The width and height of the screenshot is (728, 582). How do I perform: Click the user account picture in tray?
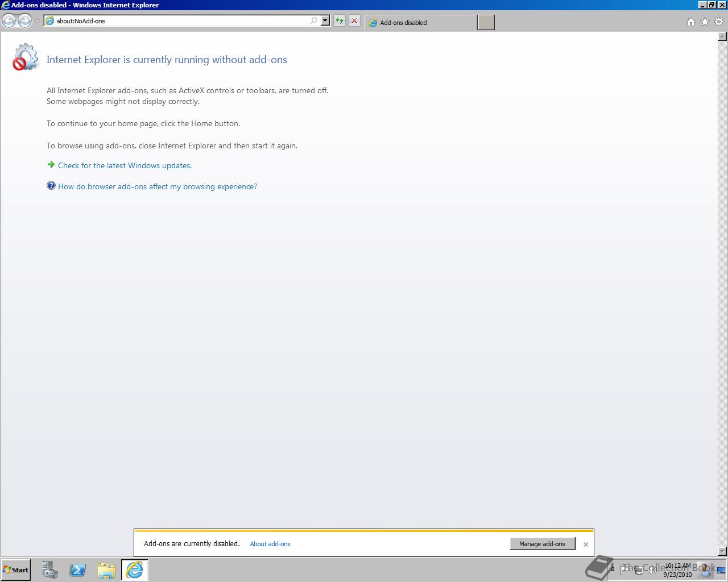[x=705, y=569]
